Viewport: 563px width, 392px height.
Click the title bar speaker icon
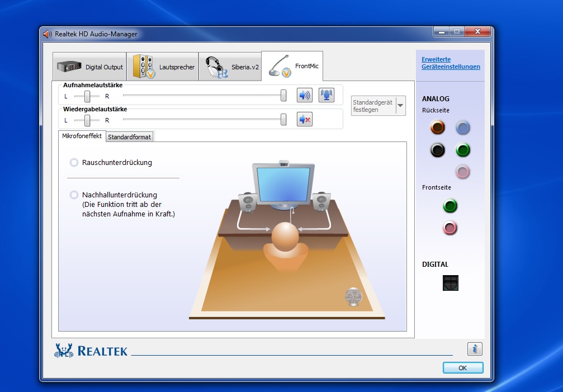[x=48, y=34]
